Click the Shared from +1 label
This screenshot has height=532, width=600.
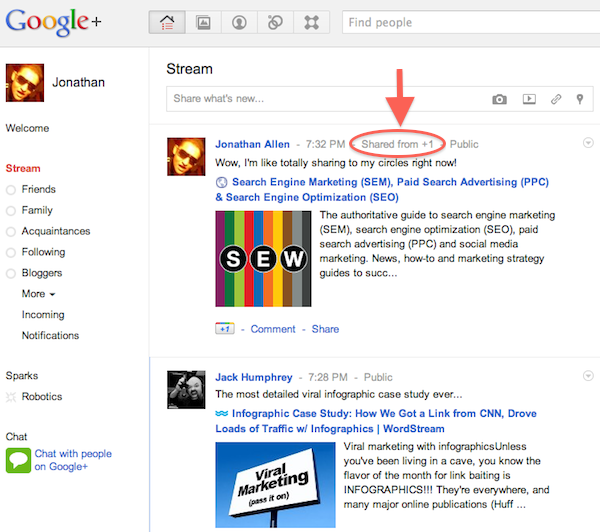(x=397, y=144)
